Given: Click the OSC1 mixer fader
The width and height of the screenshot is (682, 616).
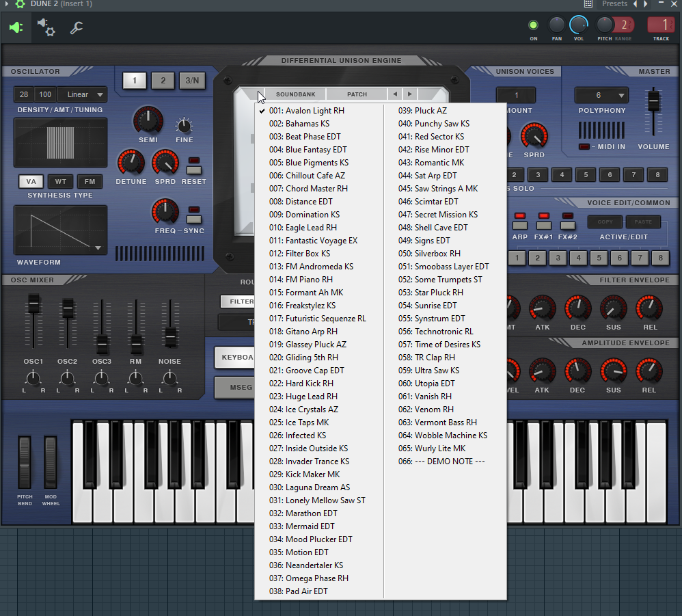Looking at the screenshot, I should tap(33, 304).
